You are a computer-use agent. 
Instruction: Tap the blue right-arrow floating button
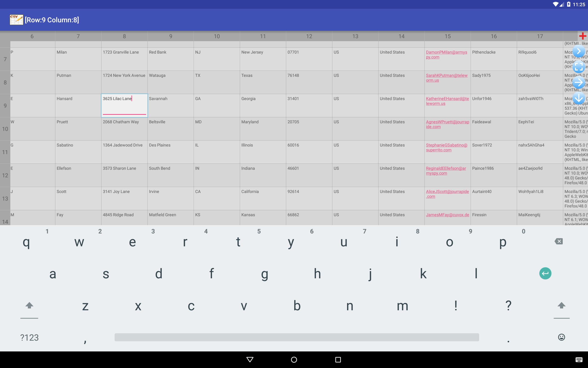[579, 83]
